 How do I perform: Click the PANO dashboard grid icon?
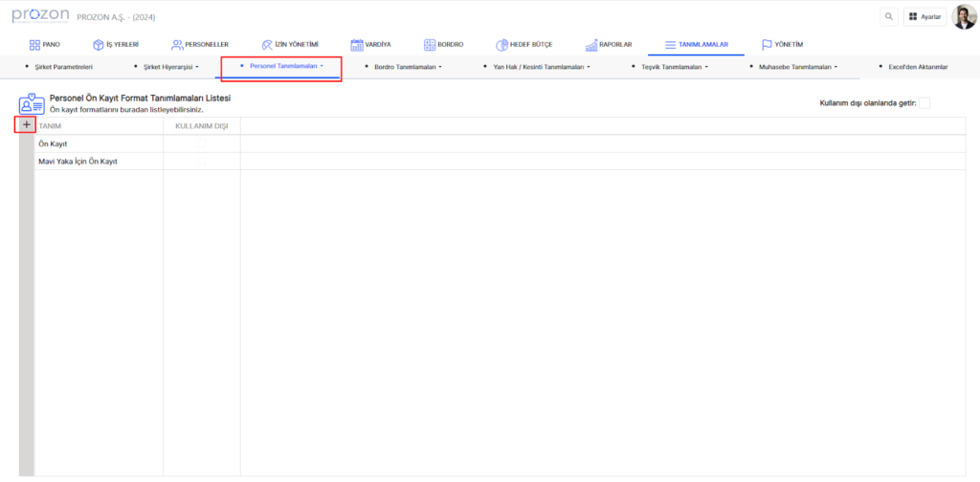pyautogui.click(x=35, y=45)
